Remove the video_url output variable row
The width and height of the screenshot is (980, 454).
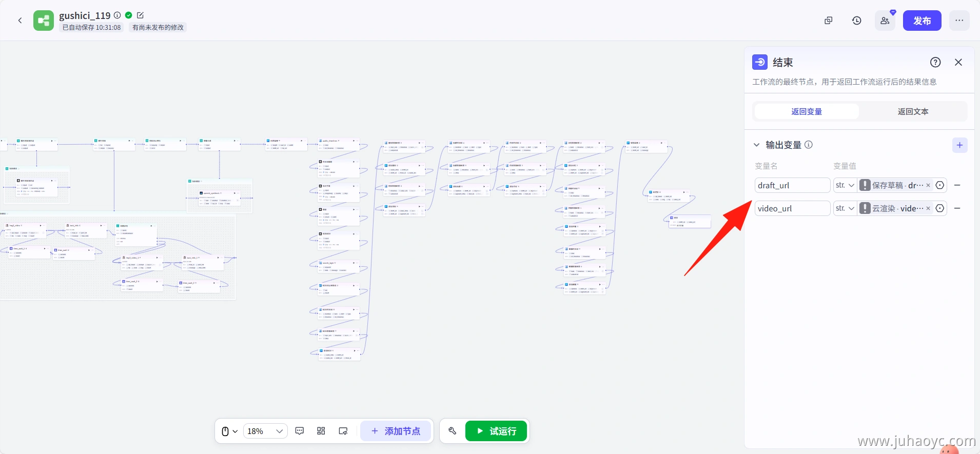(957, 208)
